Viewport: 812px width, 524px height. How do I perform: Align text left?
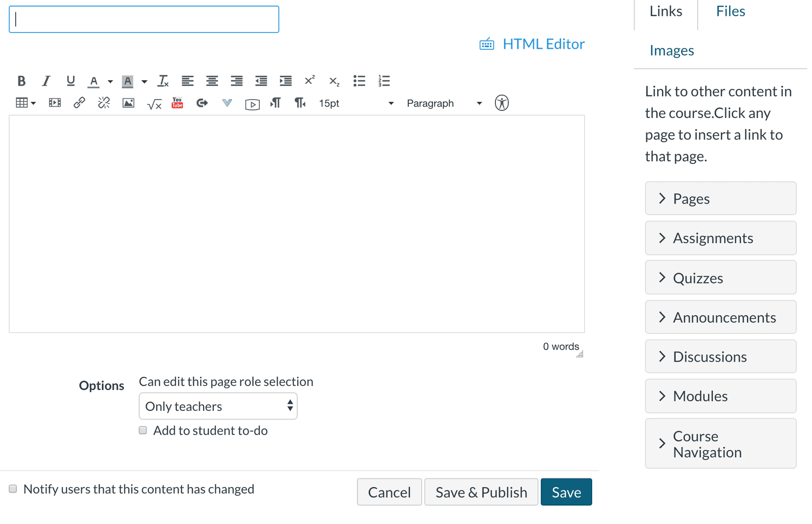[187, 81]
